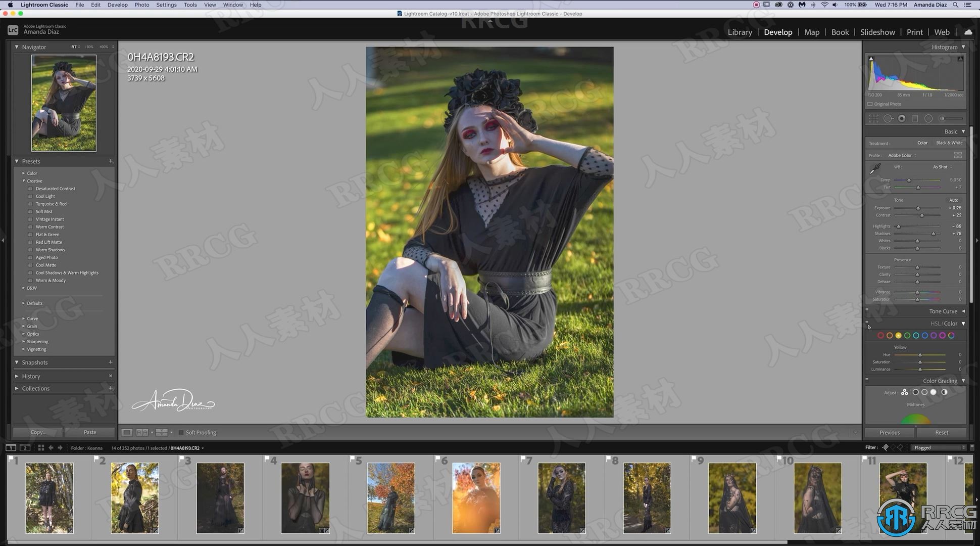Switch to the Library module
The height and width of the screenshot is (546, 980).
(740, 32)
